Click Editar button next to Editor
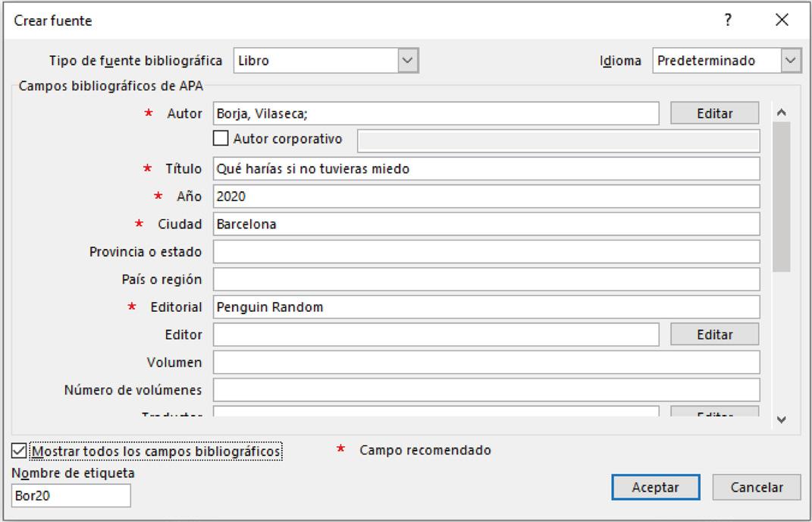This screenshot has width=812, height=522. [x=715, y=335]
